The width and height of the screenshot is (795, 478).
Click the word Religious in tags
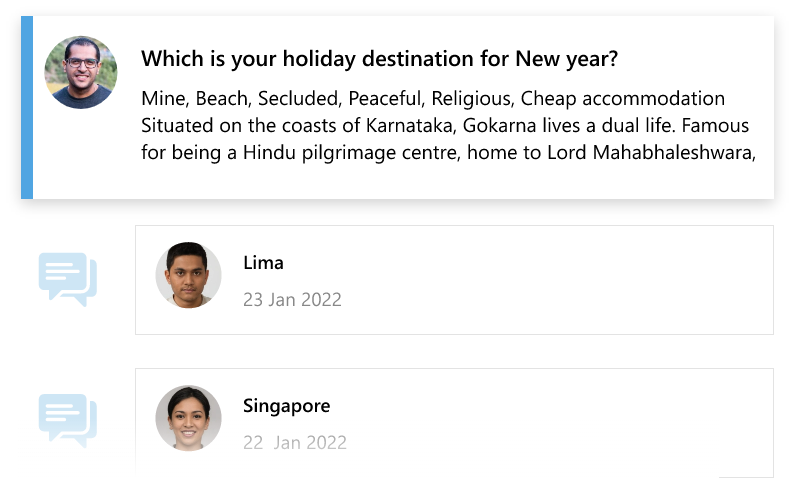(x=473, y=98)
